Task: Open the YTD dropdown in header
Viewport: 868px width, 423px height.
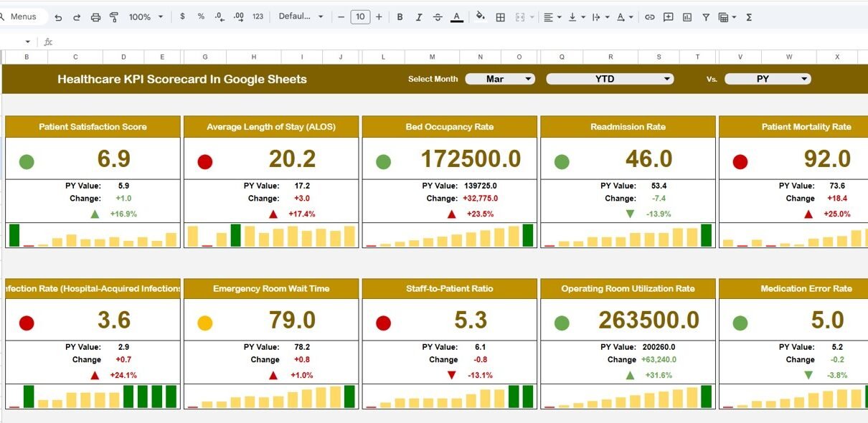Action: point(610,79)
